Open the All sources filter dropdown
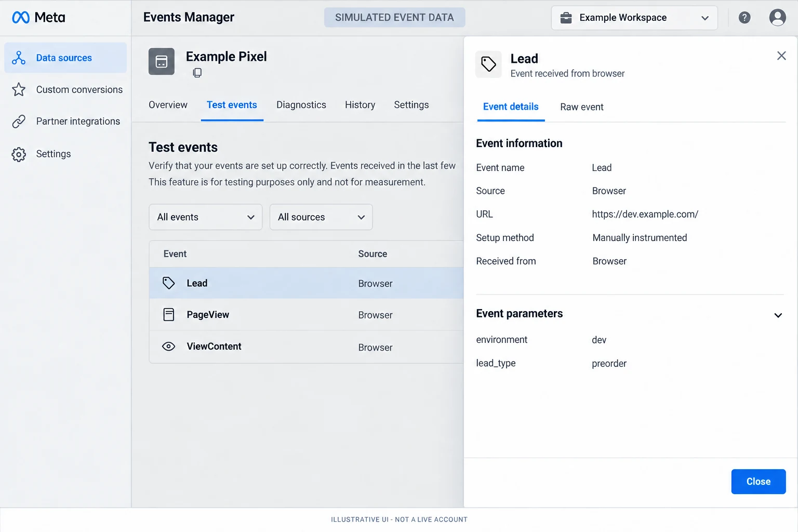Viewport: 798px width, 532px height. point(321,217)
